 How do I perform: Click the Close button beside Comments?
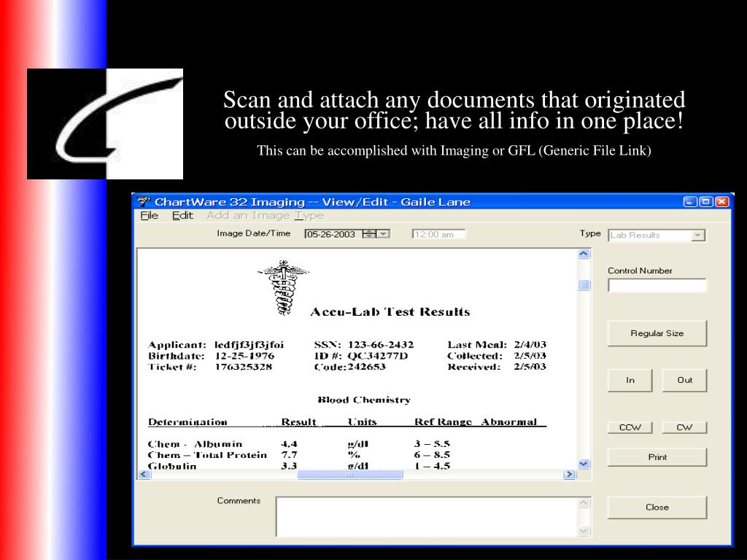(657, 507)
